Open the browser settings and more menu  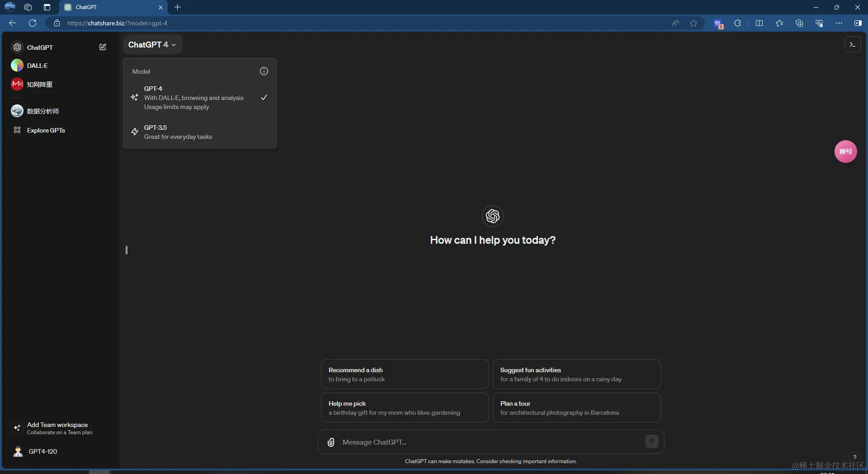click(839, 23)
